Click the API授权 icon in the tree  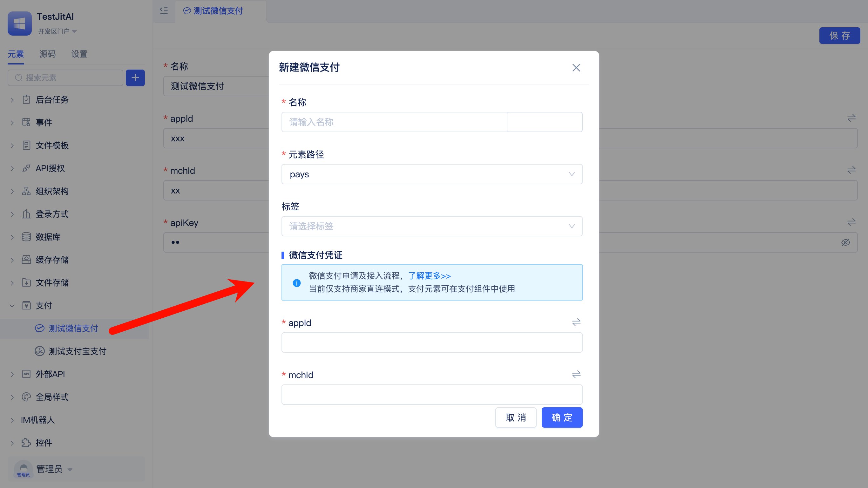26,168
